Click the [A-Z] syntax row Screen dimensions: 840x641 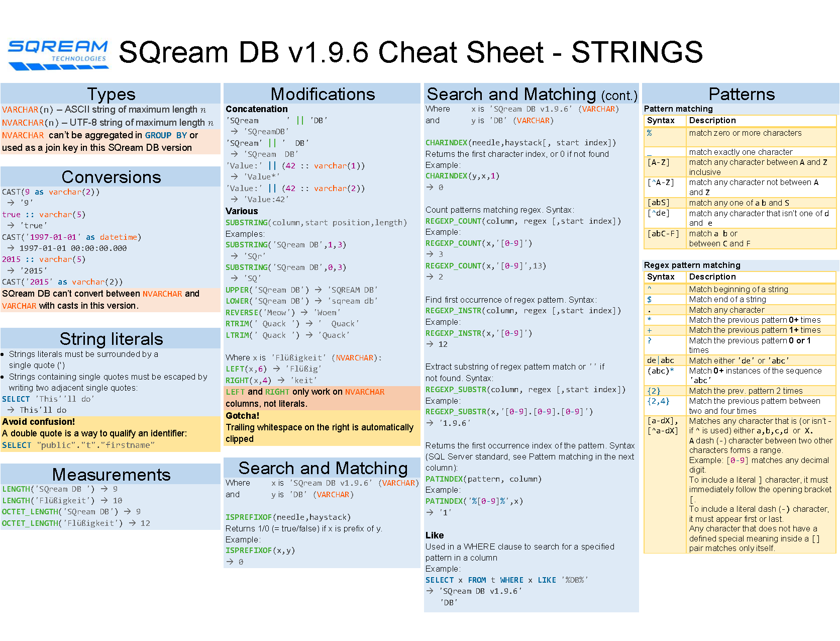point(740,167)
